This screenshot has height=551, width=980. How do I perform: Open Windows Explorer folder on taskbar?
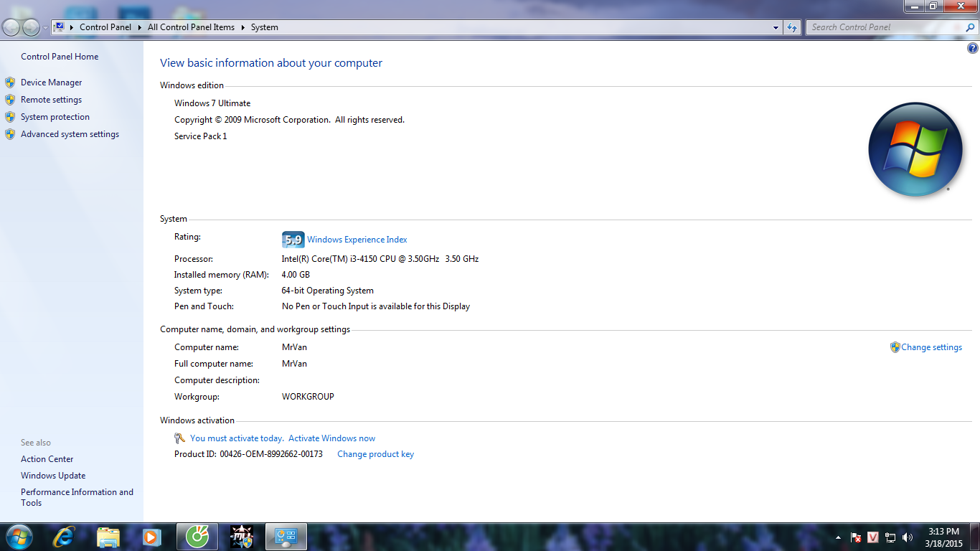click(x=108, y=537)
